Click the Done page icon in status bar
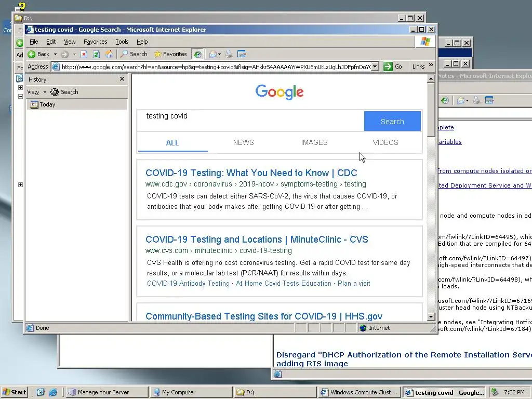Image resolution: width=532 pixels, height=399 pixels. point(30,328)
